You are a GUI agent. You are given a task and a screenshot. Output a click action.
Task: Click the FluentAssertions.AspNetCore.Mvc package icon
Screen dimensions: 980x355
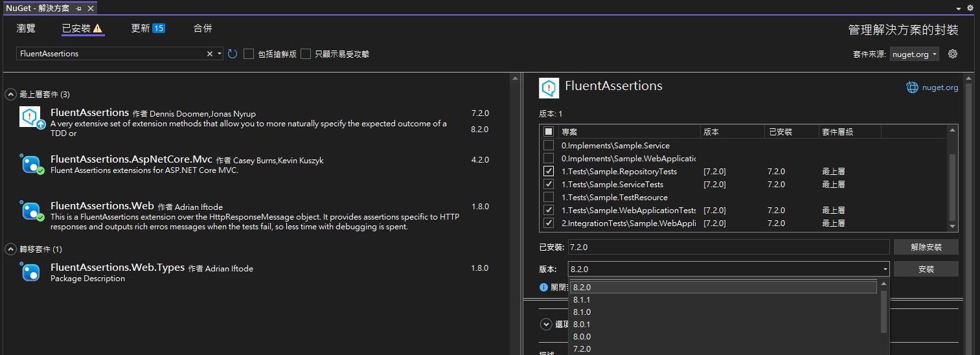[30, 164]
